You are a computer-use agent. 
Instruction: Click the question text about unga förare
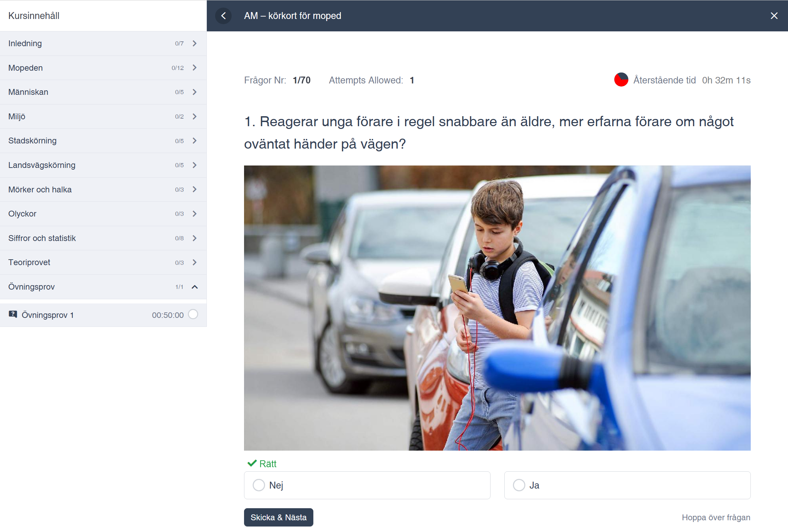(489, 133)
